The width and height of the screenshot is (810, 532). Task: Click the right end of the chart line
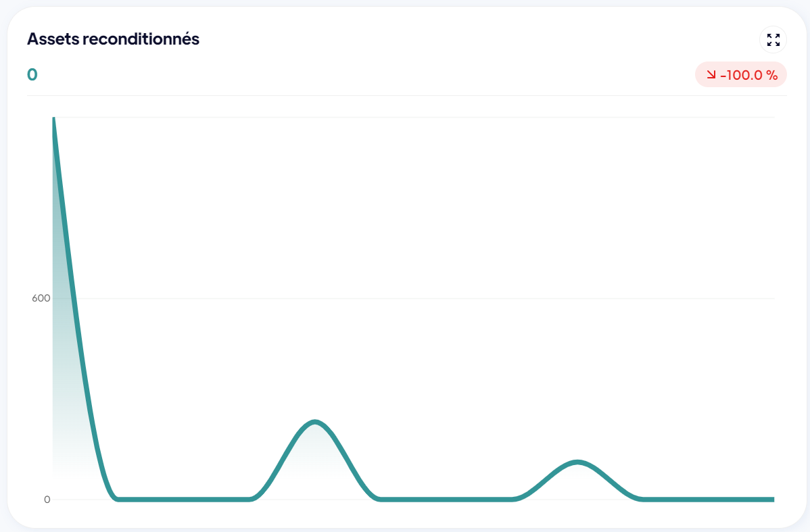(x=772, y=500)
